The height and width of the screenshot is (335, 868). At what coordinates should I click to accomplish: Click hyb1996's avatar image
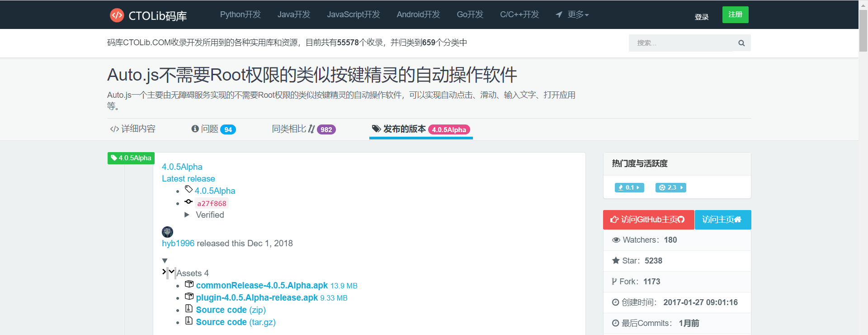point(168,232)
